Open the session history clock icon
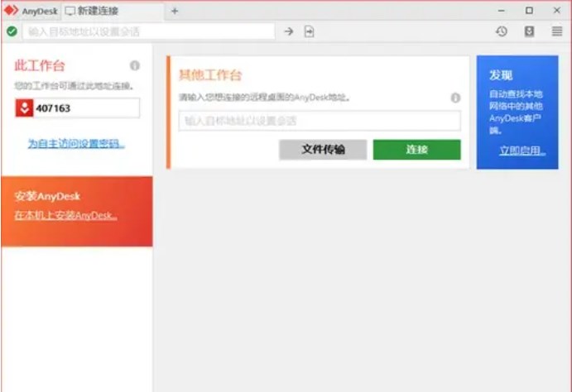This screenshot has height=392, width=572. click(x=502, y=31)
